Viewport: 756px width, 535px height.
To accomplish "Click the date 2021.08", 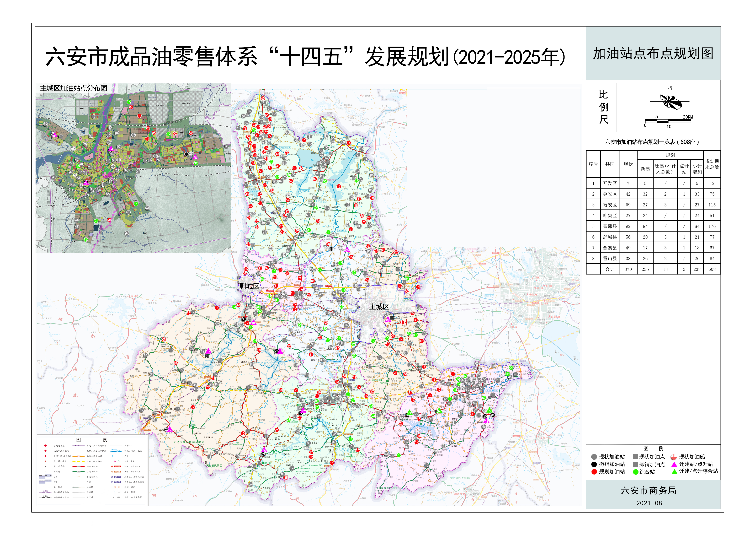I will pos(649,503).
